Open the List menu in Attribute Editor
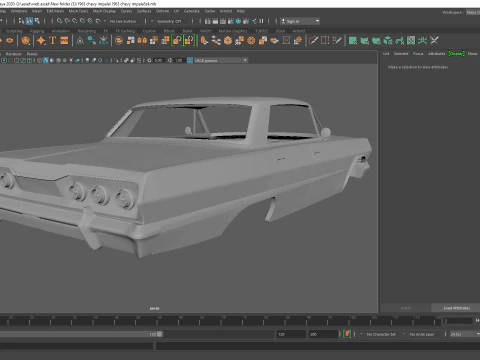This screenshot has width=480, height=360. point(386,54)
